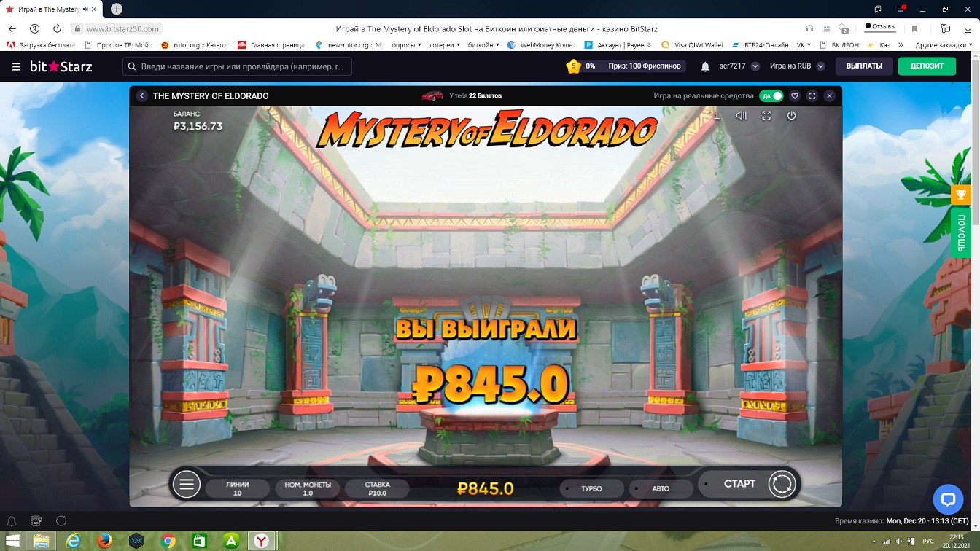The image size is (980, 551).
Task: Open the rutor.org bookmark
Action: click(194, 45)
